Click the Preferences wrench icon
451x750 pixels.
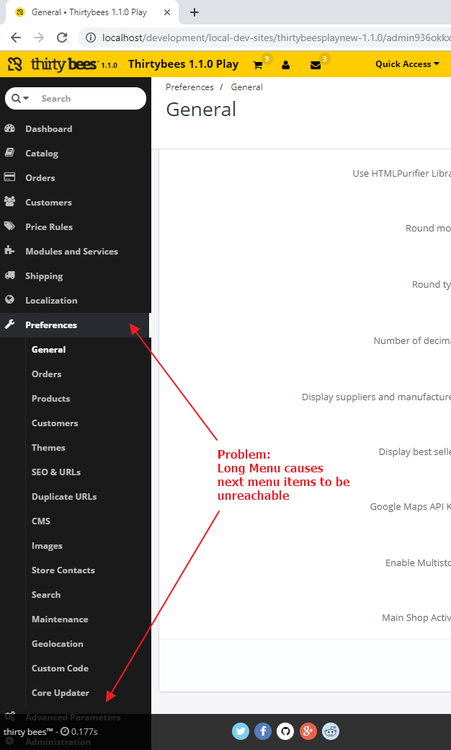click(x=10, y=324)
